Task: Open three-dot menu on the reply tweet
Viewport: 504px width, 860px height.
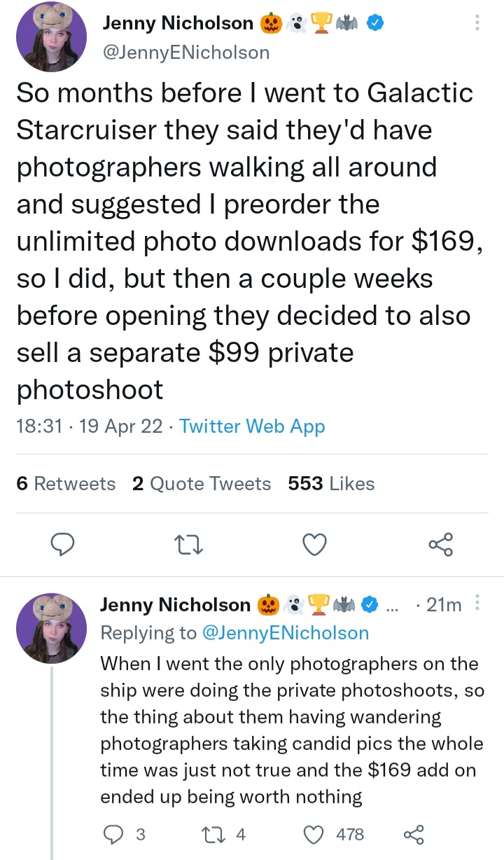Action: pyautogui.click(x=477, y=604)
